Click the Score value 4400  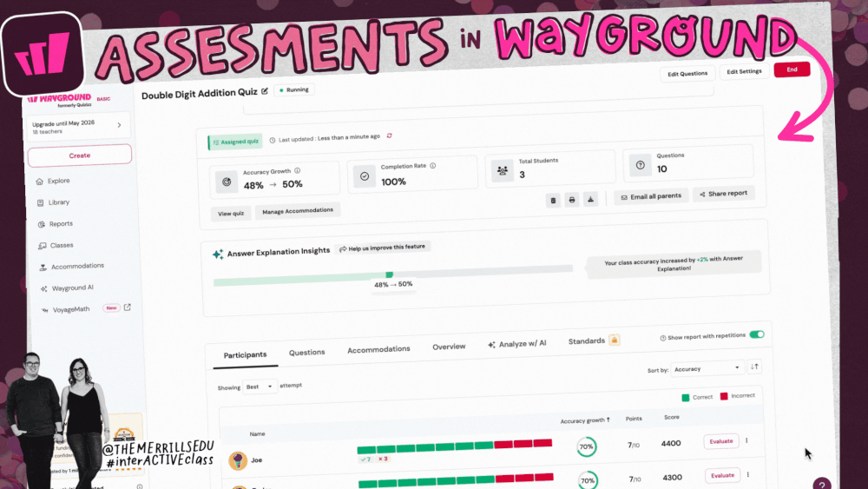[x=671, y=443]
